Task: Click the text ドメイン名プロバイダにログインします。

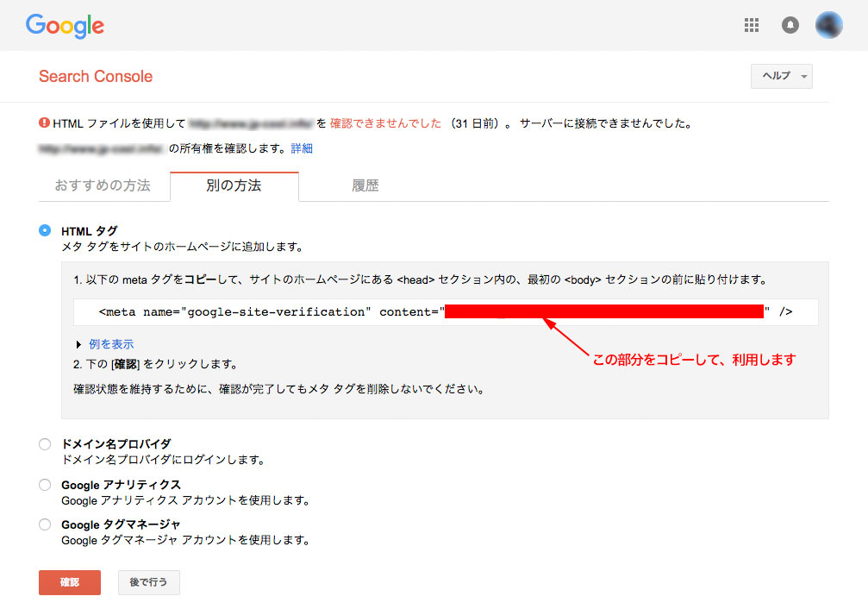Action: [164, 460]
